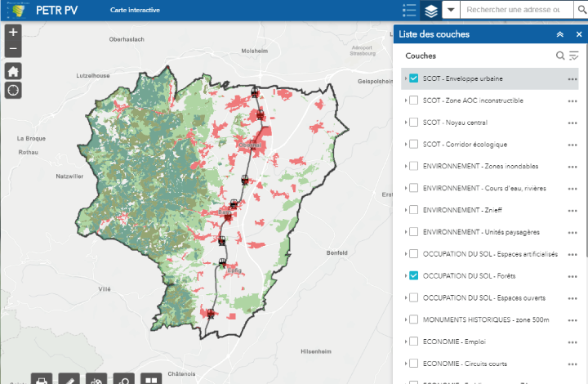
Task: Reset map to default home extent
Action: coord(13,71)
